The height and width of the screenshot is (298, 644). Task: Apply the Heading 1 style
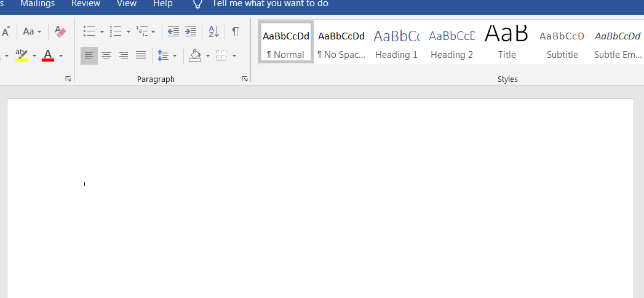396,43
